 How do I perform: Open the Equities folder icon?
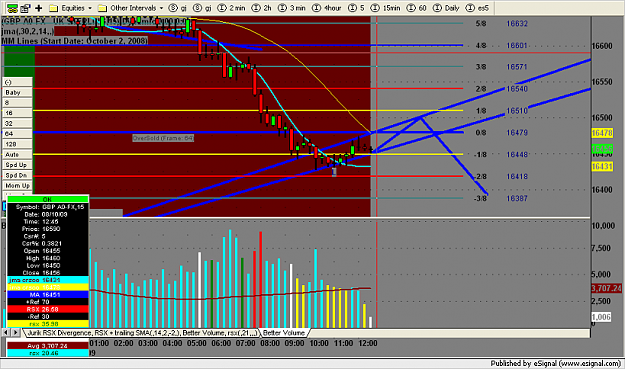pyautogui.click(x=54, y=8)
